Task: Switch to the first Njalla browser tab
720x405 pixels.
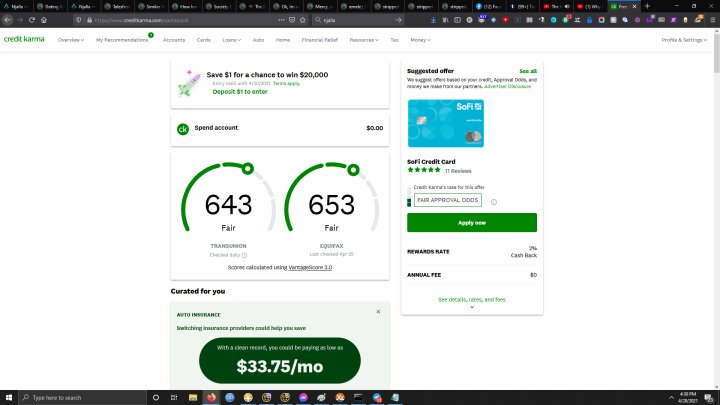Action: [16, 6]
